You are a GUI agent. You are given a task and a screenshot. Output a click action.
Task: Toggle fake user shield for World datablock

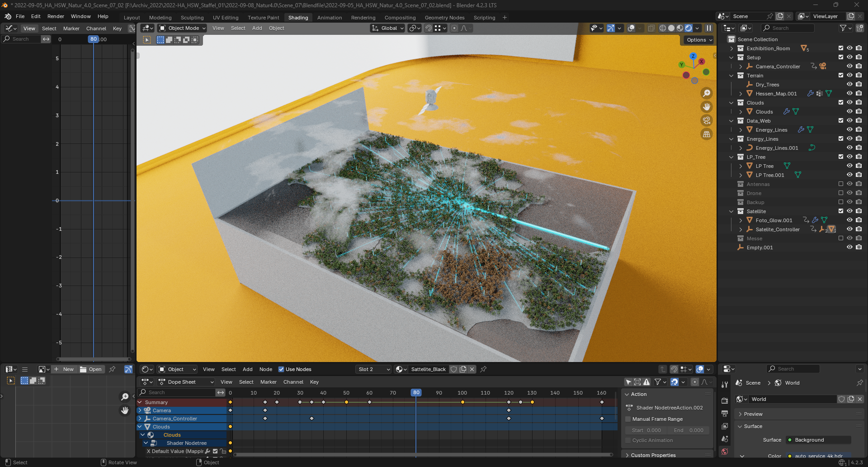[842, 399]
